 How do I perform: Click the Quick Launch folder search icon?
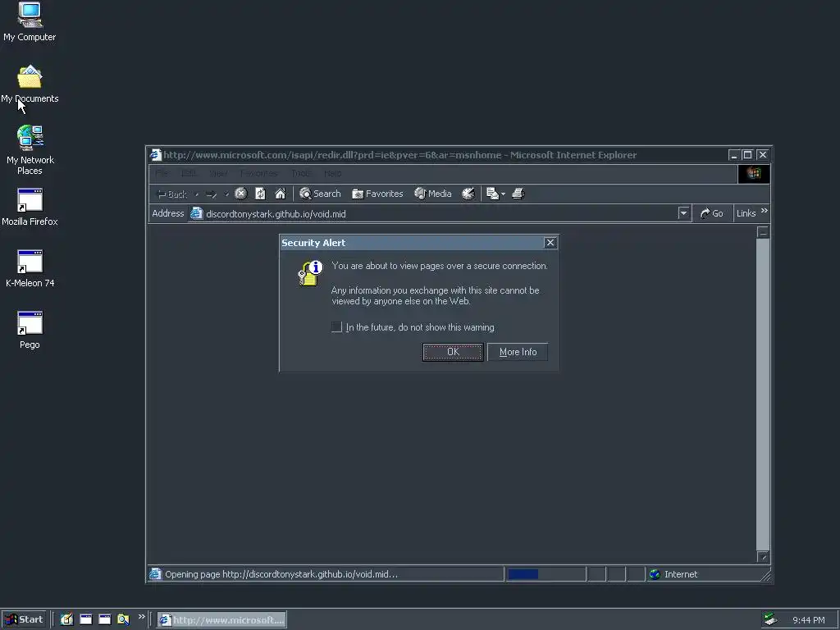click(123, 620)
